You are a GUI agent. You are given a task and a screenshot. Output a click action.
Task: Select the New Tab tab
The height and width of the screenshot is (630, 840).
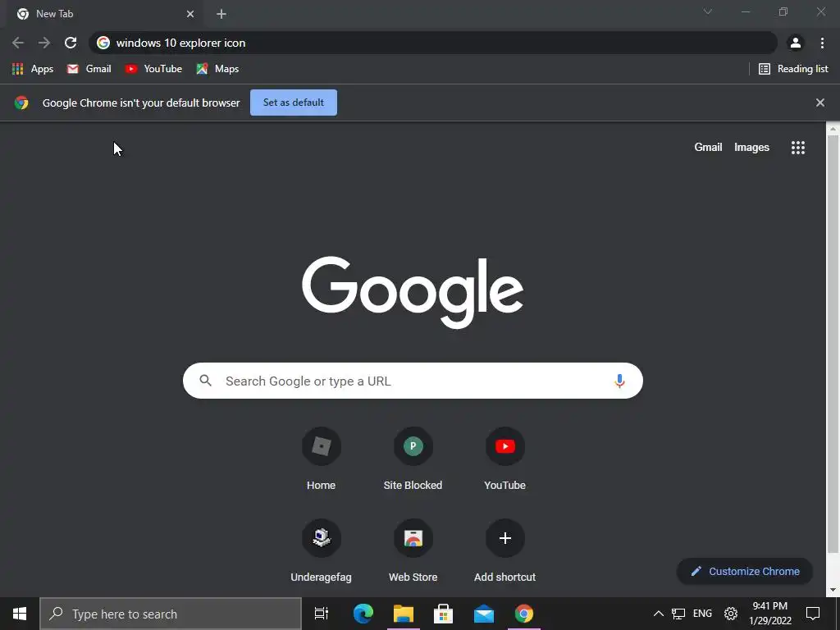104,14
